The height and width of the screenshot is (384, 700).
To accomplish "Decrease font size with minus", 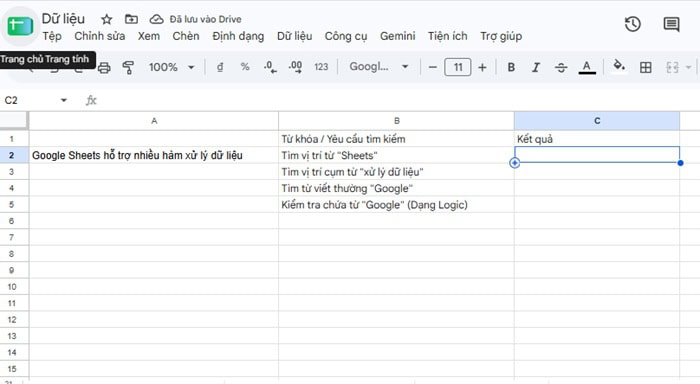I will [x=432, y=67].
